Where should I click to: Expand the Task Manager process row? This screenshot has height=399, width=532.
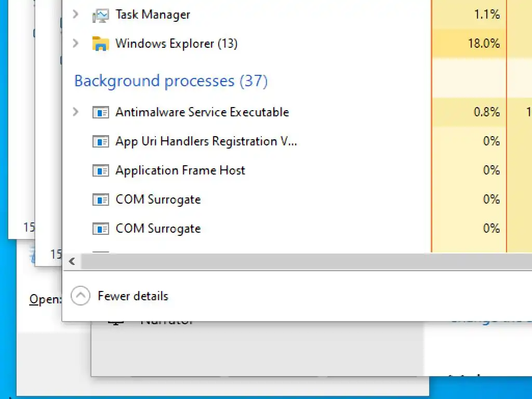(76, 15)
